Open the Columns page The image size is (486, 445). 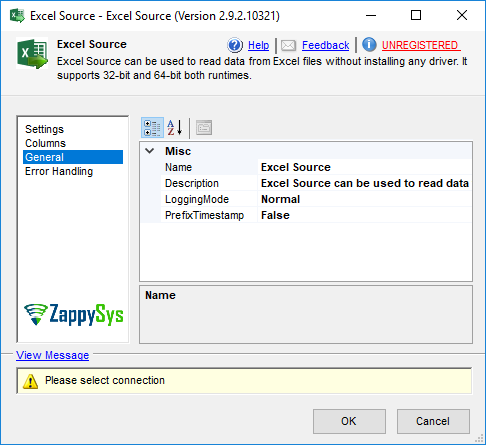pos(45,143)
